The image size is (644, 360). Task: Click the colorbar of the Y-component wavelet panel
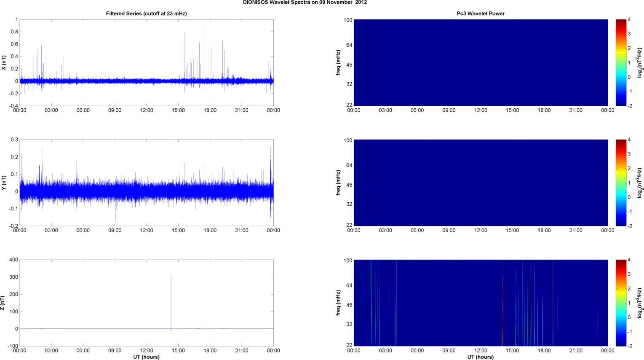click(x=621, y=183)
